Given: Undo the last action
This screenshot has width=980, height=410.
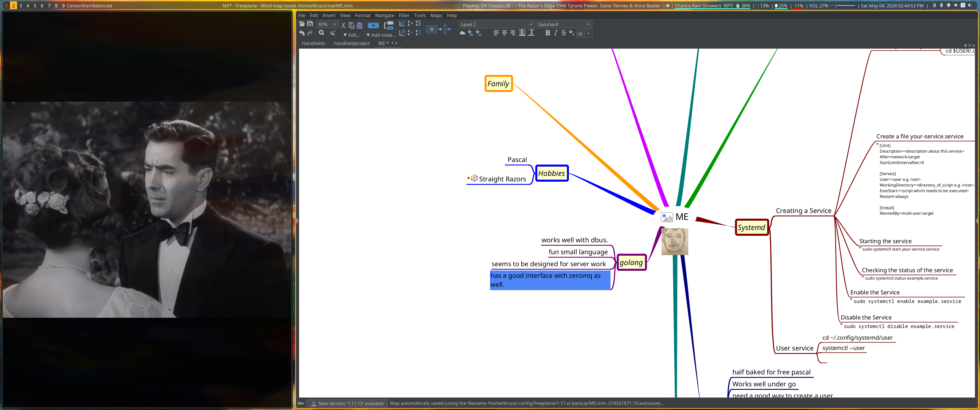Looking at the screenshot, I should [302, 33].
